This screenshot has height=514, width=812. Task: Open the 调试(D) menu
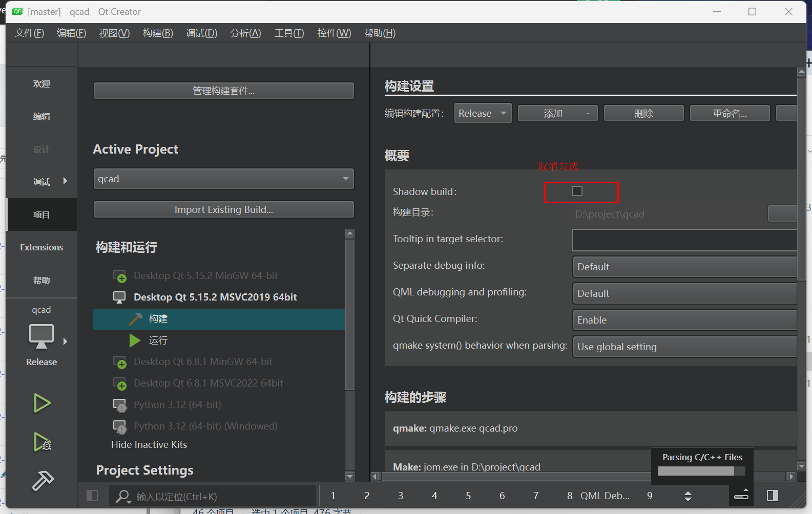point(201,33)
